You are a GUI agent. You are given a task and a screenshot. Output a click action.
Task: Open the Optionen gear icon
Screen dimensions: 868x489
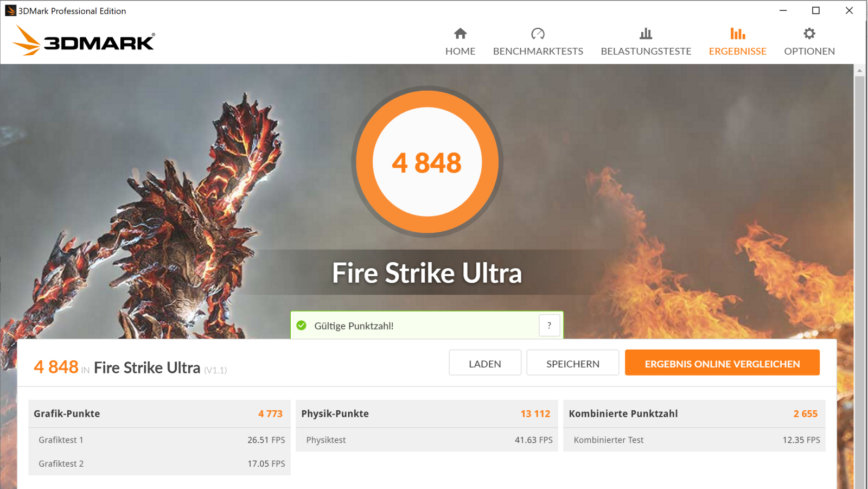pos(809,34)
